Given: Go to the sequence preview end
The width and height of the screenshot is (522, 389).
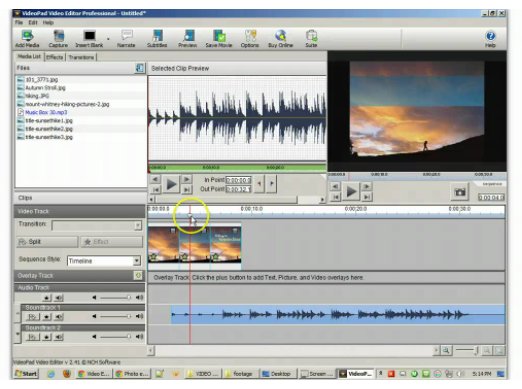Looking at the screenshot, I should (x=367, y=197).
